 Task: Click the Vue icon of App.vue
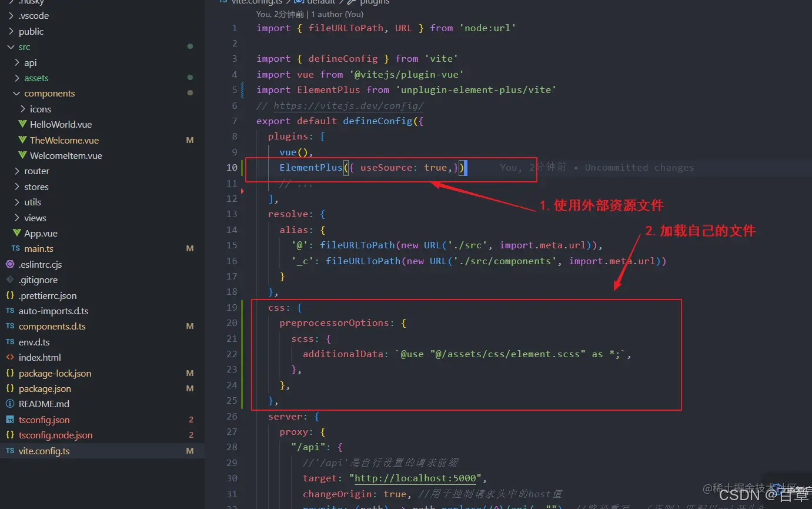coord(16,234)
